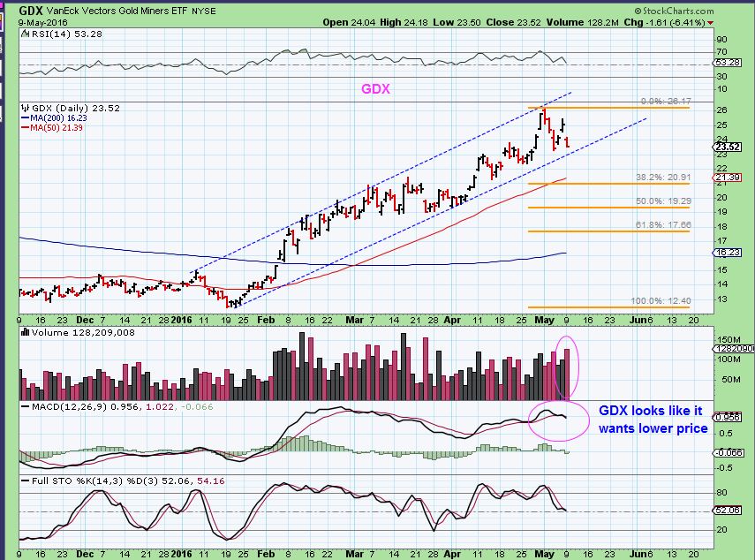Select the GDX (Daily) 23.52 legend label
Screen dimensions: 755x560
pos(76,108)
